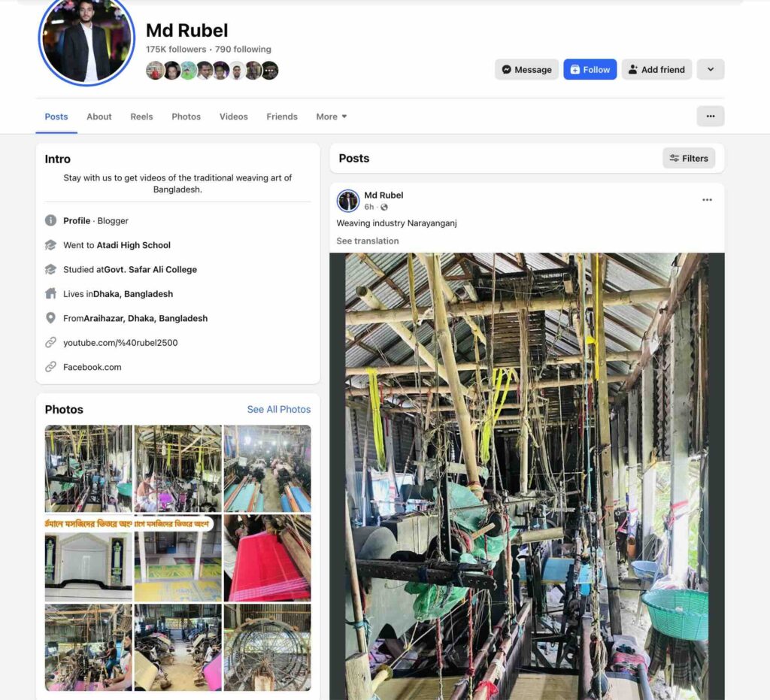Open the Photos tab
770x700 pixels.
186,117
